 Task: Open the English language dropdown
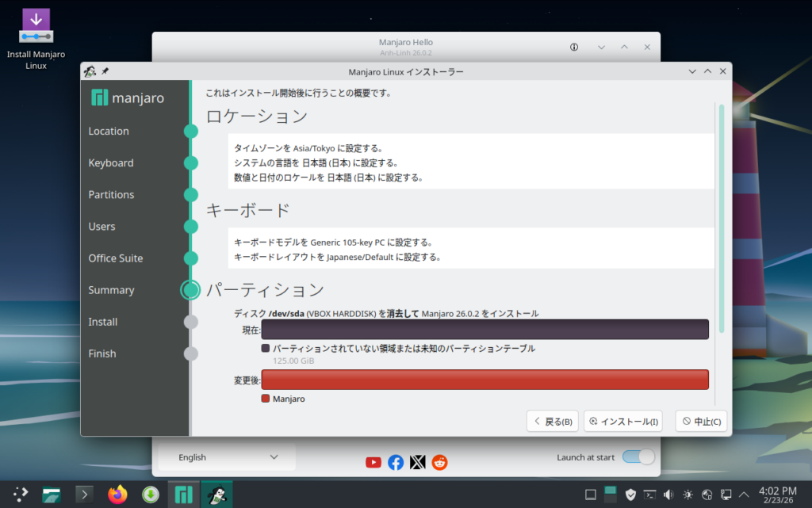[227, 457]
